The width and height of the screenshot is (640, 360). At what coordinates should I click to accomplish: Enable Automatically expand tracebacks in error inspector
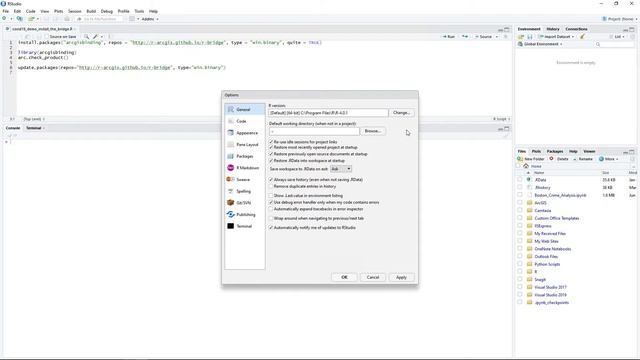(271, 209)
